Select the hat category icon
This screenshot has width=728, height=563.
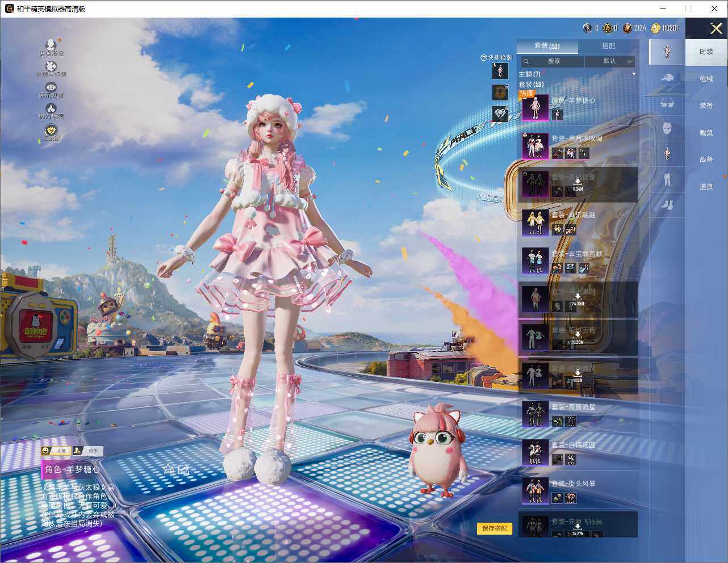667,78
